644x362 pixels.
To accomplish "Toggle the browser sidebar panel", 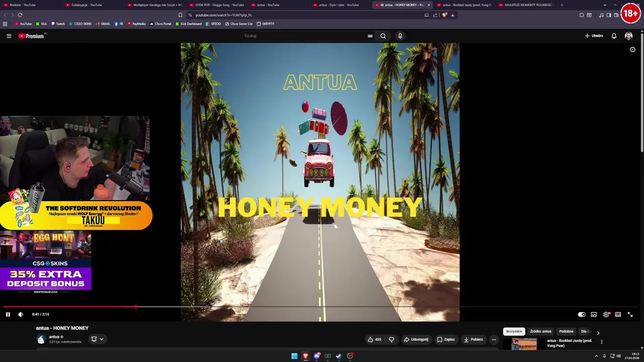I will [x=608, y=15].
